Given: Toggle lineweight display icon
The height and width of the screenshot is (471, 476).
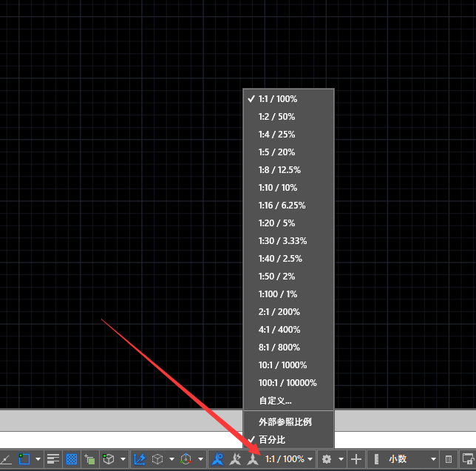Looking at the screenshot, I should [x=53, y=459].
